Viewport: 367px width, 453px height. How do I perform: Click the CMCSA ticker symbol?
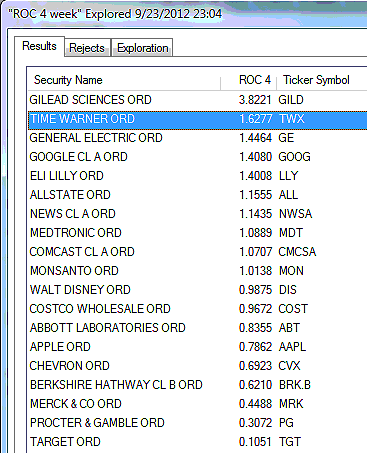[297, 252]
